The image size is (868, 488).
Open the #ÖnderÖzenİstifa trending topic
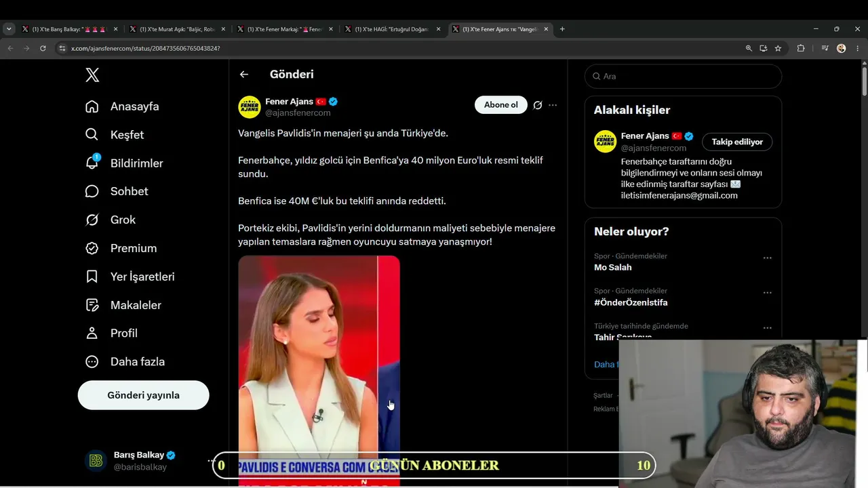click(631, 303)
